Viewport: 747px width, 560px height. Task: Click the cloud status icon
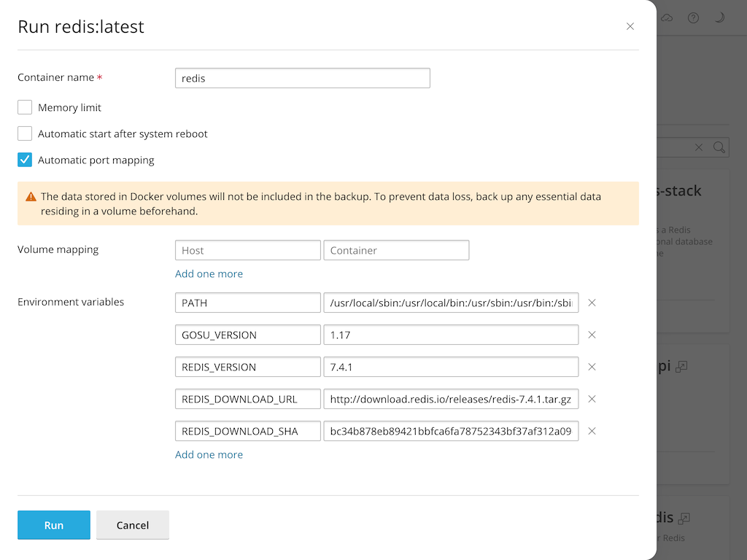(x=667, y=18)
